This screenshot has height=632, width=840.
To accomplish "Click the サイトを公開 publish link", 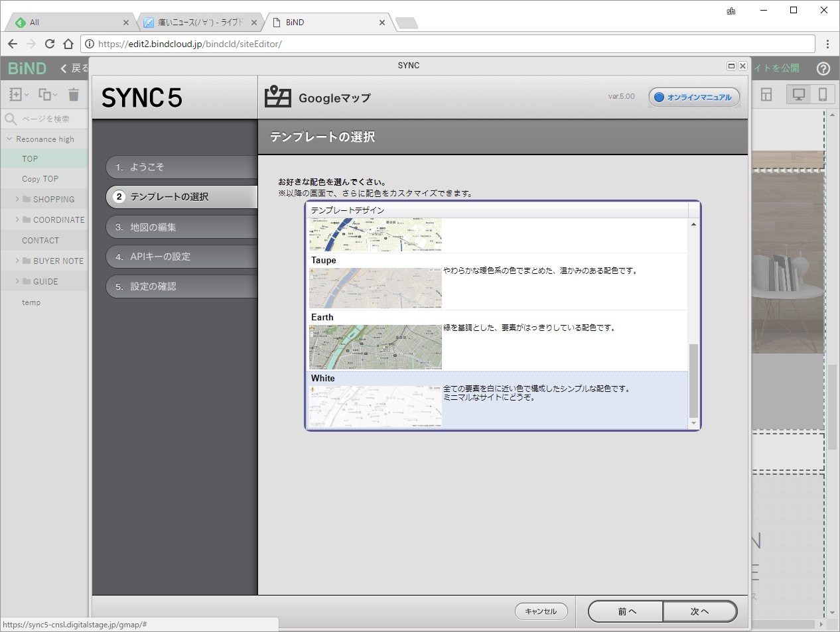I will 776,68.
